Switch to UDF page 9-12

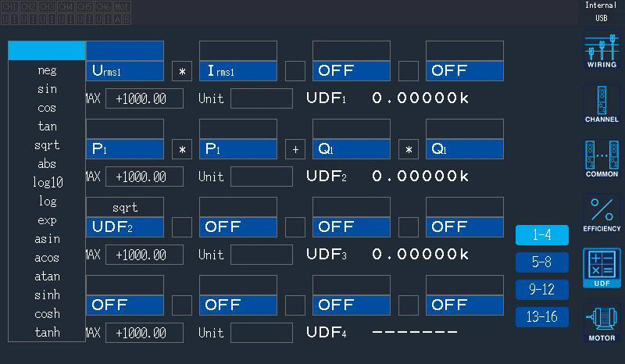tap(541, 289)
